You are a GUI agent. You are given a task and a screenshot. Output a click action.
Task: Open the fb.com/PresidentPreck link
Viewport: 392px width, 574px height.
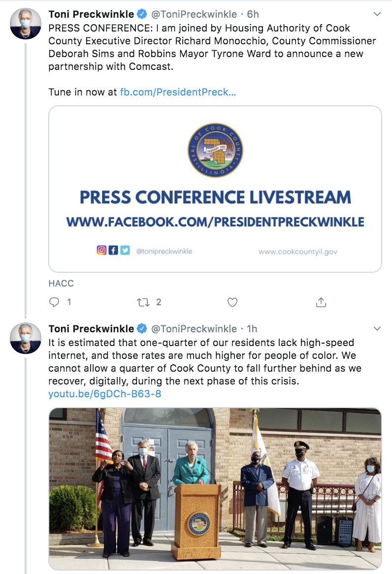[178, 92]
